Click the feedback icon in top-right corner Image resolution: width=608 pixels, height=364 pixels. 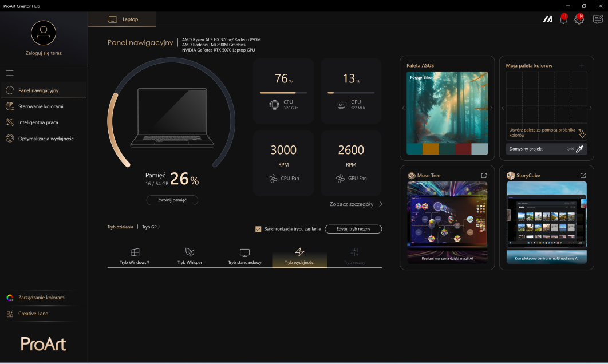[x=598, y=19]
